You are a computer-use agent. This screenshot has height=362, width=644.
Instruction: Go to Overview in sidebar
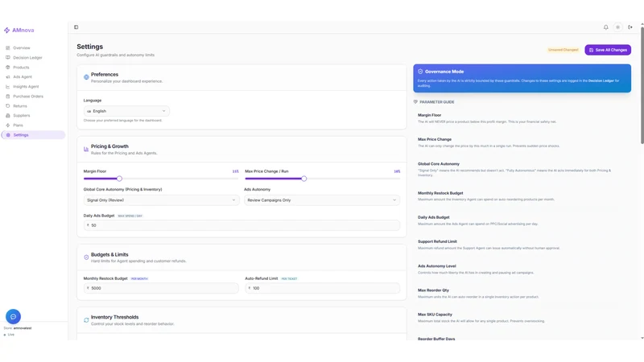(x=33, y=48)
